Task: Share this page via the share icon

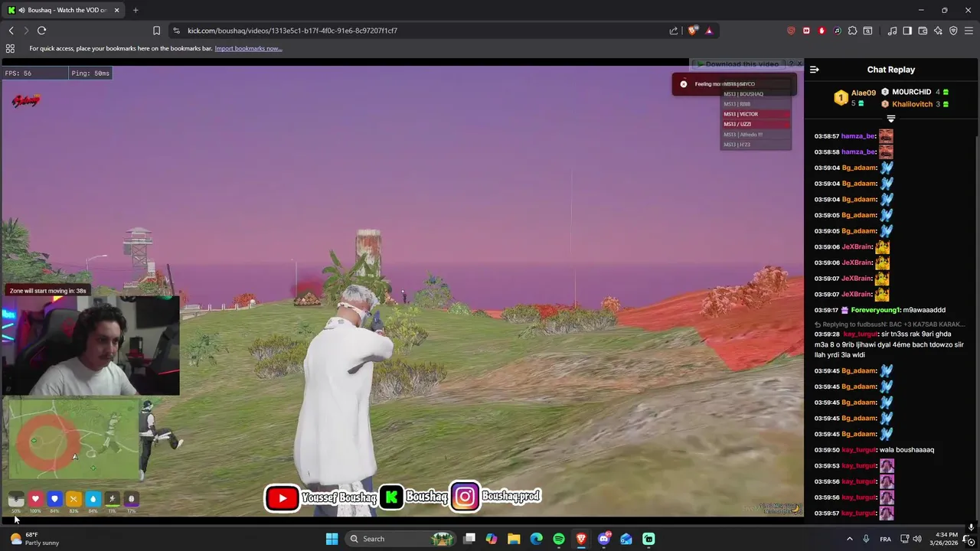Action: click(x=674, y=31)
